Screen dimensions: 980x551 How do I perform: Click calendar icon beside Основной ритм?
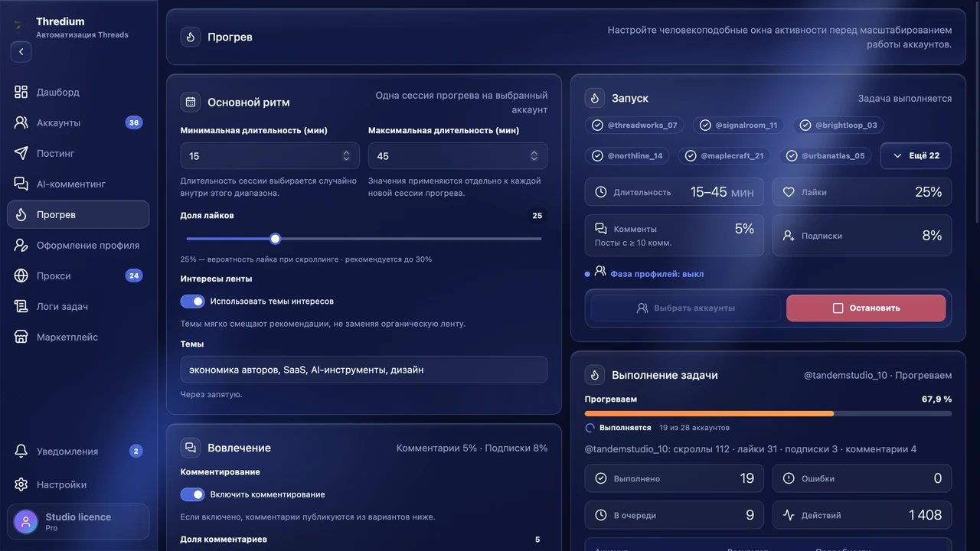click(191, 102)
